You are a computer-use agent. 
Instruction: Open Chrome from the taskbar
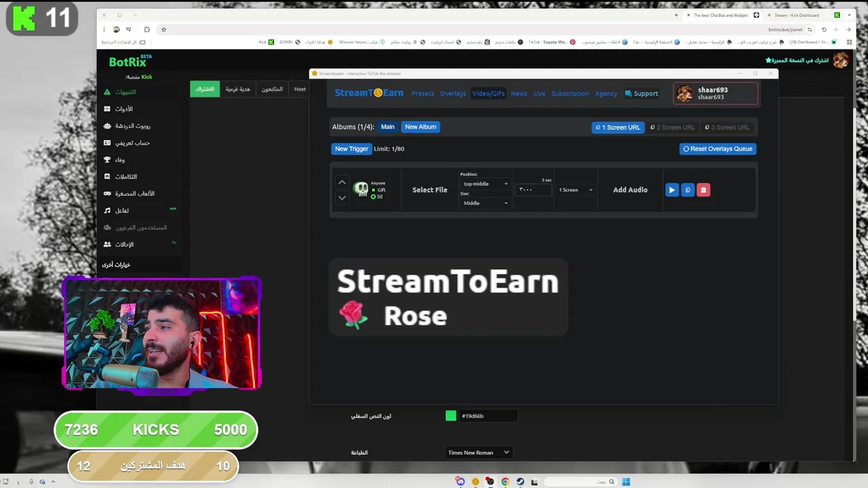pos(505,482)
